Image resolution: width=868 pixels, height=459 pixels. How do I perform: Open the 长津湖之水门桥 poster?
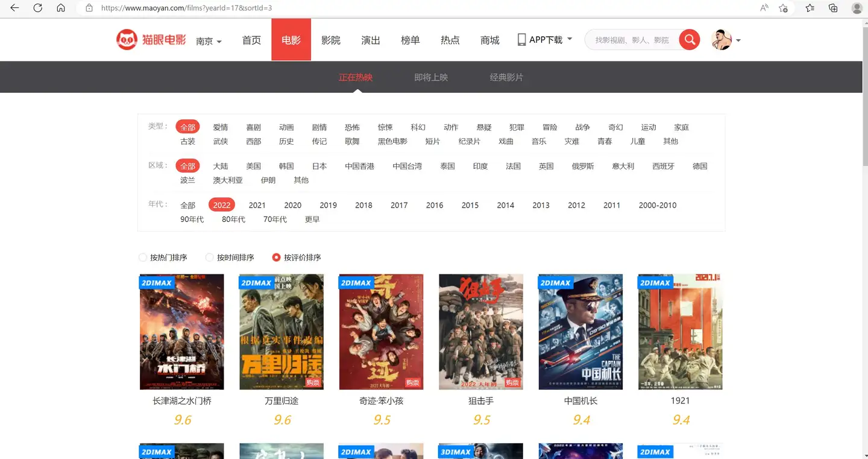[x=182, y=332]
